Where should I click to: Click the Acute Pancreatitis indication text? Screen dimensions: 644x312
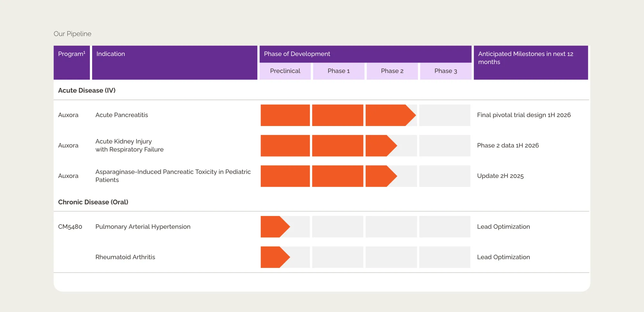121,115
